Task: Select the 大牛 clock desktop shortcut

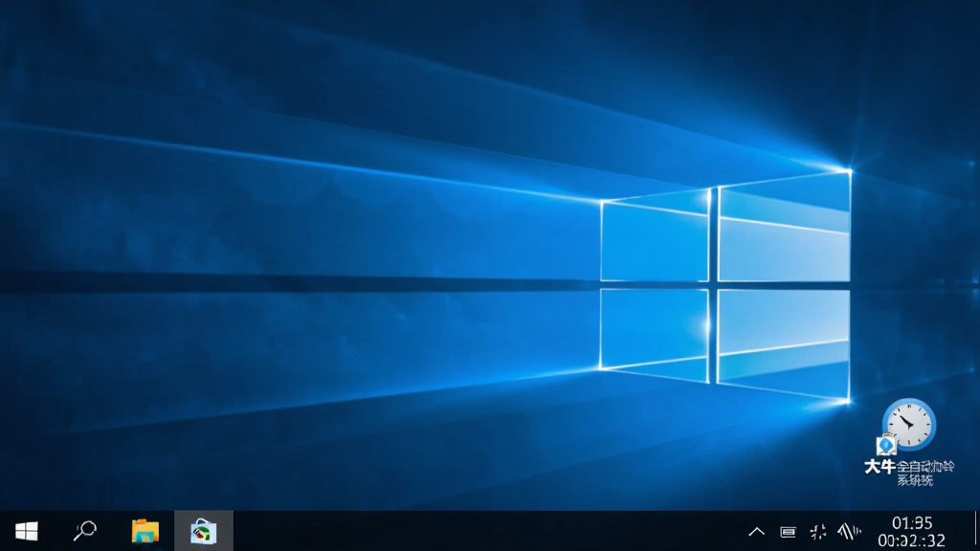Action: (909, 442)
